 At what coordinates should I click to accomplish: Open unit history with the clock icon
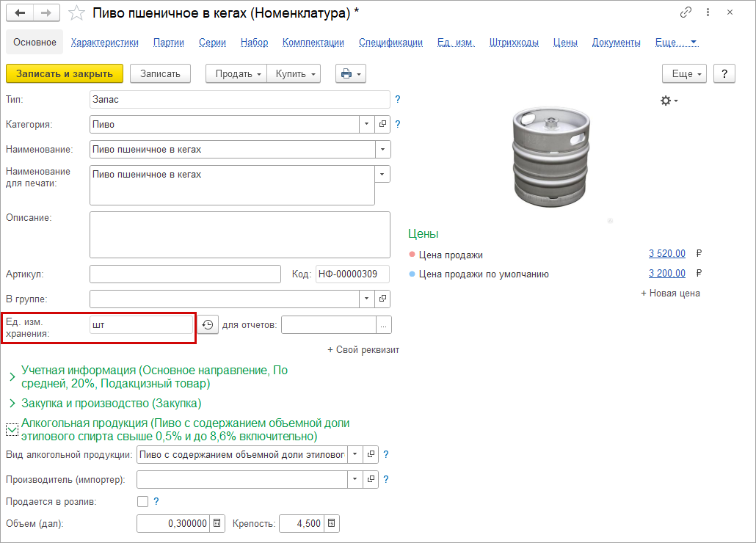point(208,325)
